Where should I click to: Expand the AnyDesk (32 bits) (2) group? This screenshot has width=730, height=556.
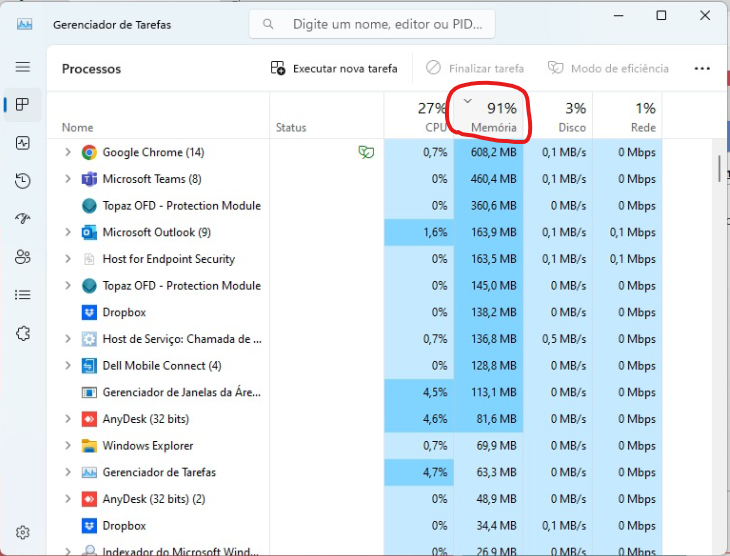coord(68,499)
